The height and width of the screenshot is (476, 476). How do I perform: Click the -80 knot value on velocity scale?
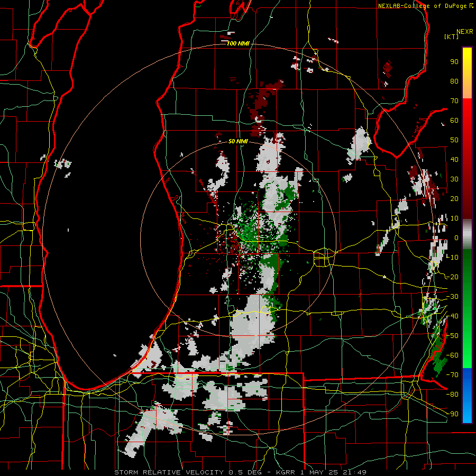click(452, 395)
